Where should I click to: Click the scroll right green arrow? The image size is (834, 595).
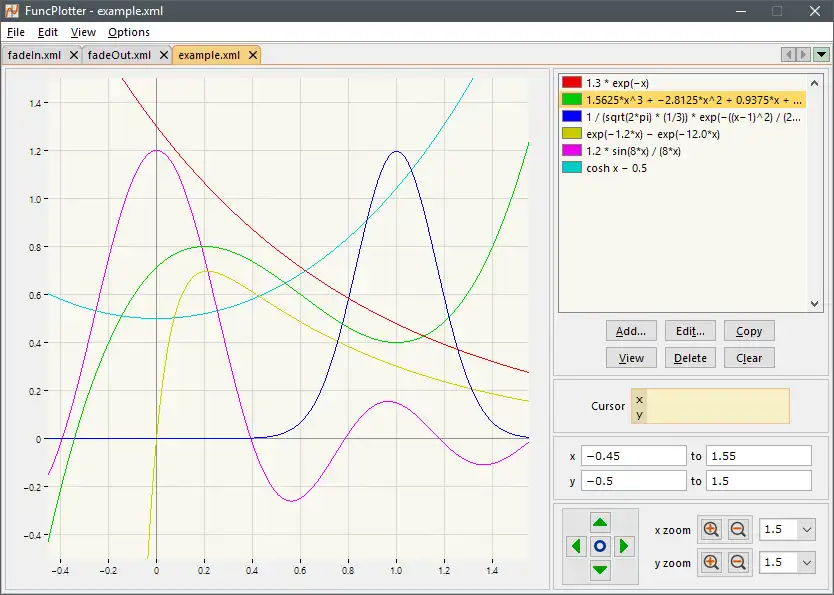(624, 546)
